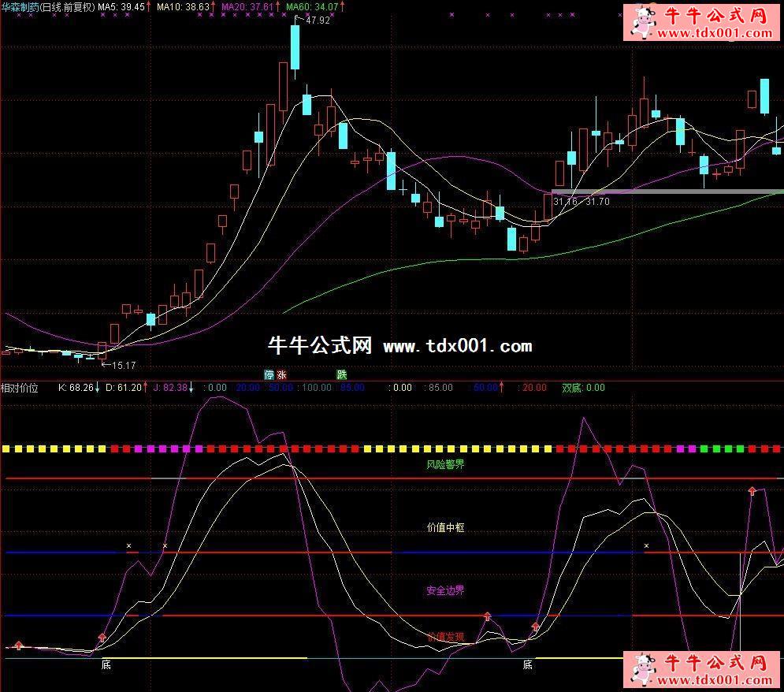The width and height of the screenshot is (784, 692).
Task: Click the MA10: 38.63 indicator value
Action: (183, 7)
